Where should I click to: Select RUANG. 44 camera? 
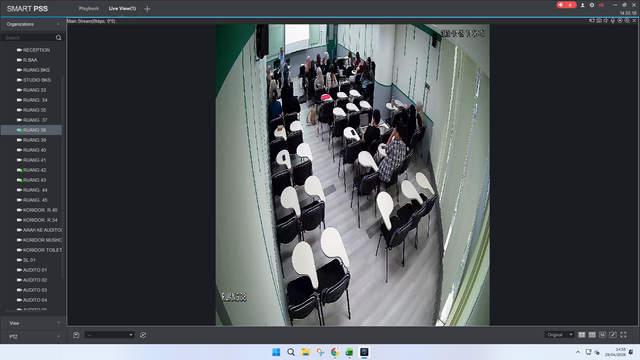tap(32, 190)
